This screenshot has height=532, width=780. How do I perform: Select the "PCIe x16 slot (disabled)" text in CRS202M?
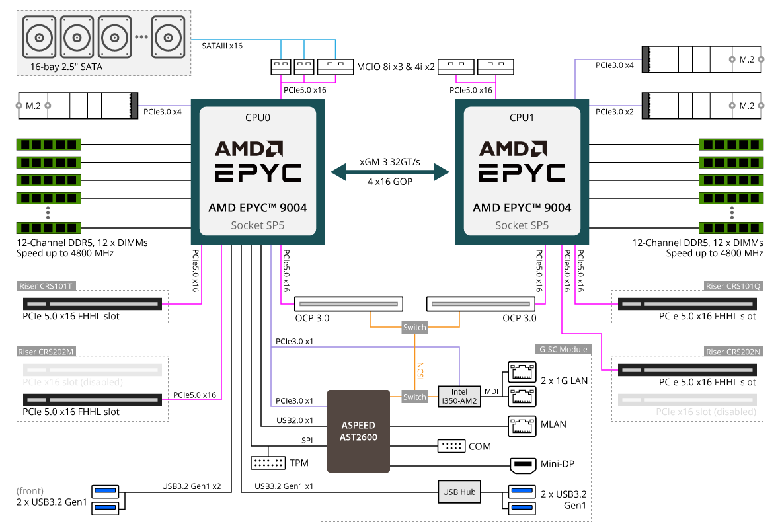point(73,382)
